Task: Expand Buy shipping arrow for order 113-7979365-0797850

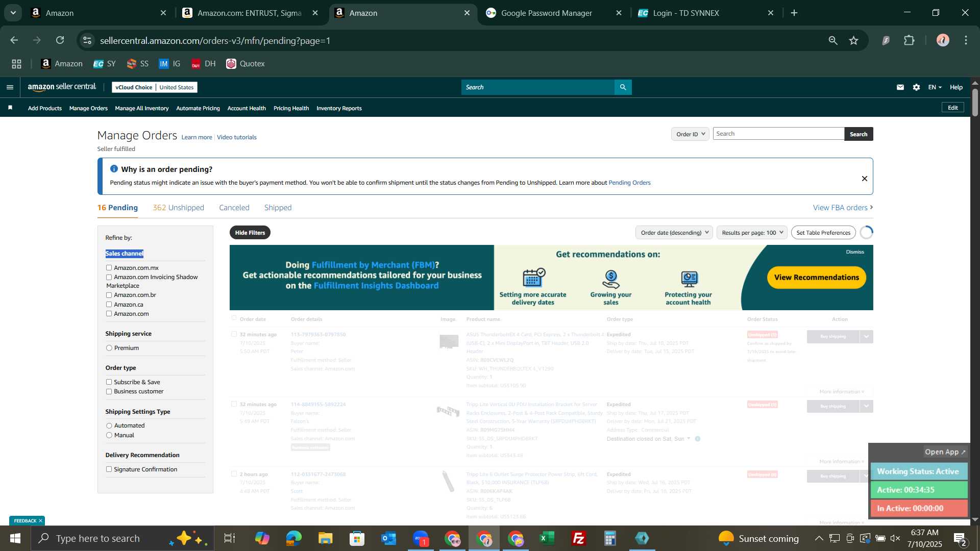Action: (866, 337)
